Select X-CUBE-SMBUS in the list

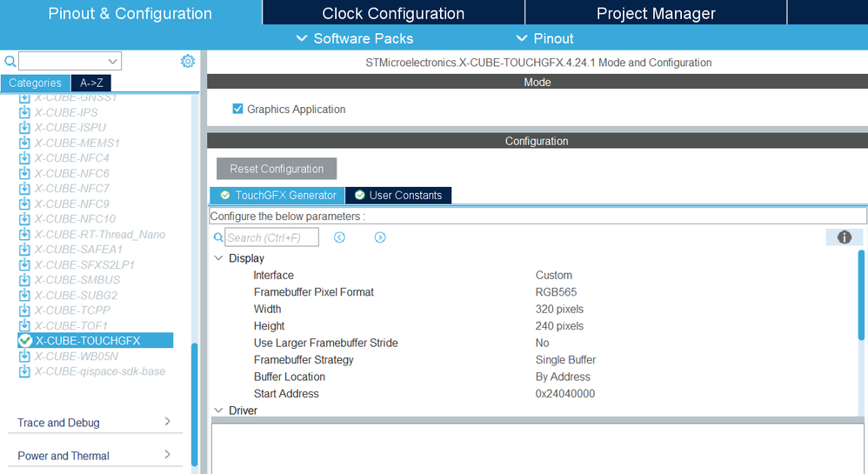point(77,280)
